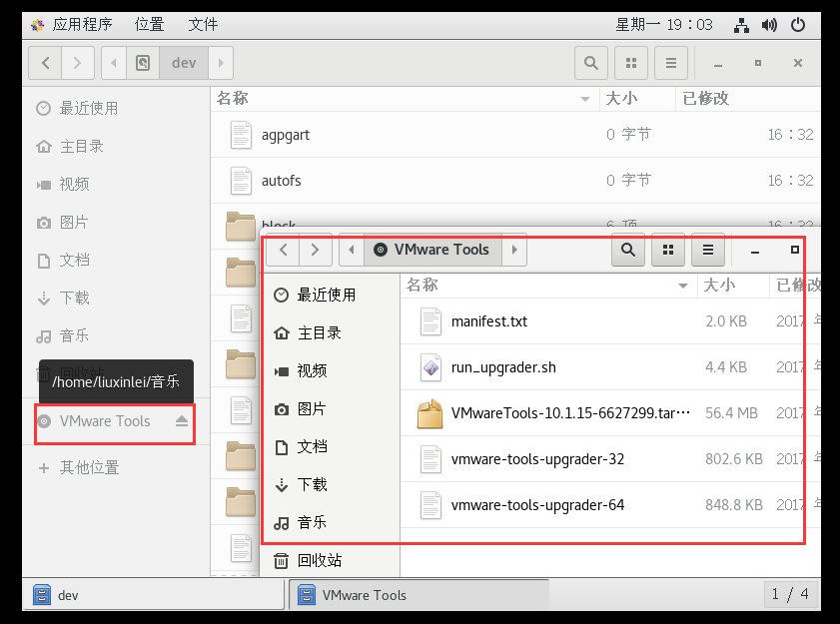Select 文档 in VMware Tools sidebar
The height and width of the screenshot is (624, 840).
(x=330, y=446)
